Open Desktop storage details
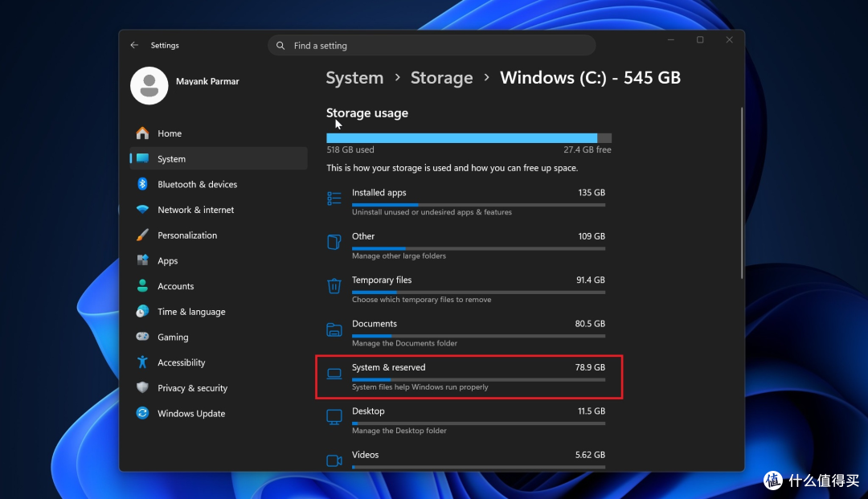 pyautogui.click(x=469, y=420)
